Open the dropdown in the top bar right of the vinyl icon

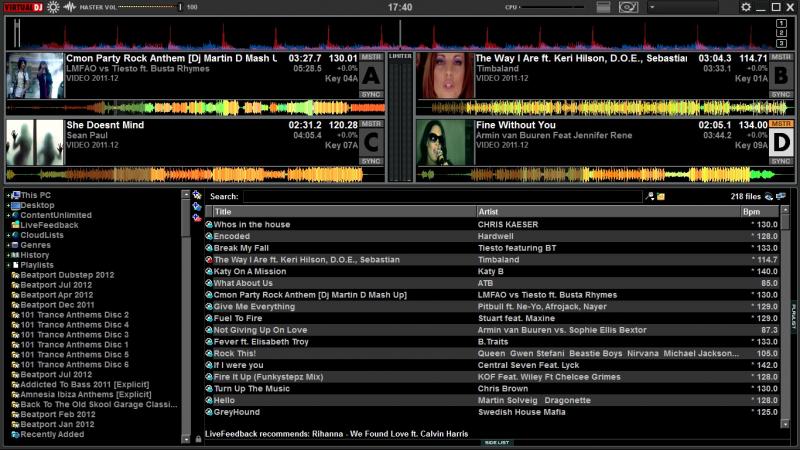pos(683,7)
